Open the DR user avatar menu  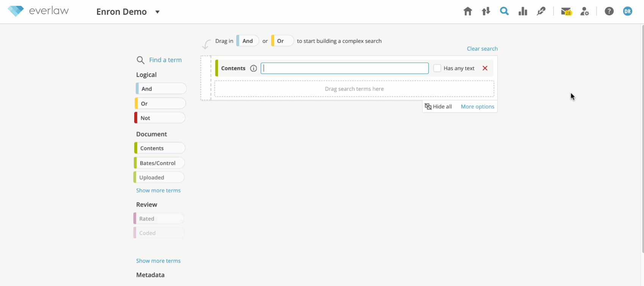(628, 11)
